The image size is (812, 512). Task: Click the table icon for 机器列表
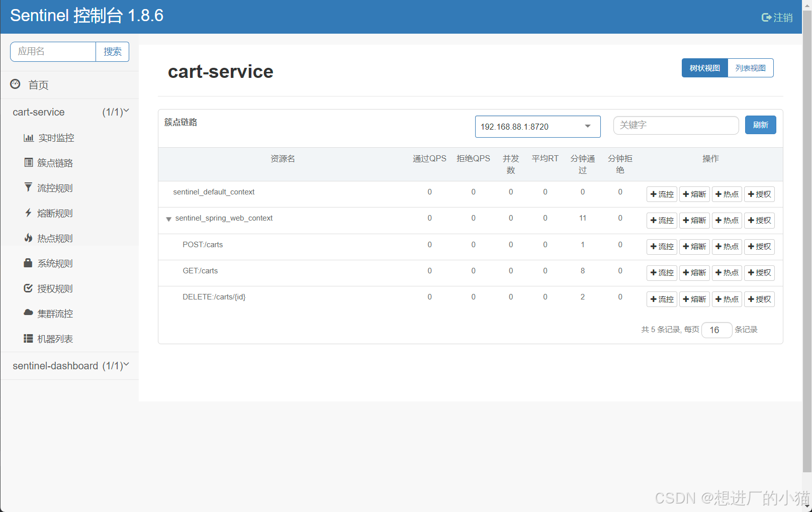pyautogui.click(x=28, y=338)
